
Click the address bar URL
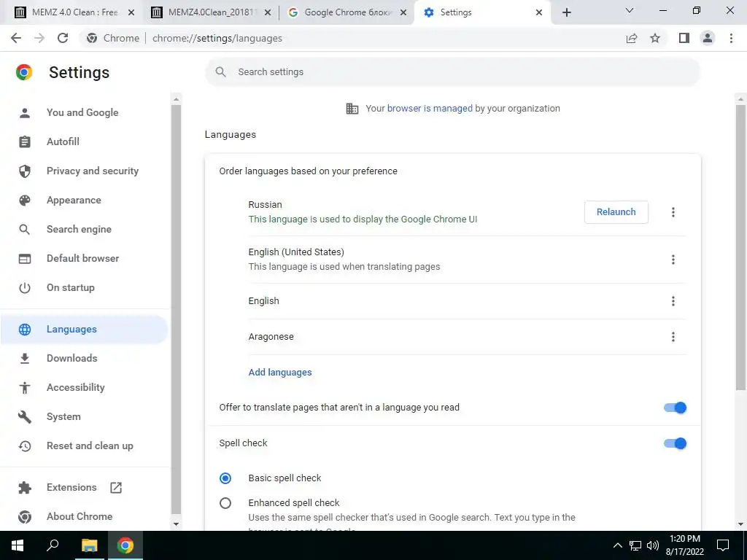pos(217,38)
